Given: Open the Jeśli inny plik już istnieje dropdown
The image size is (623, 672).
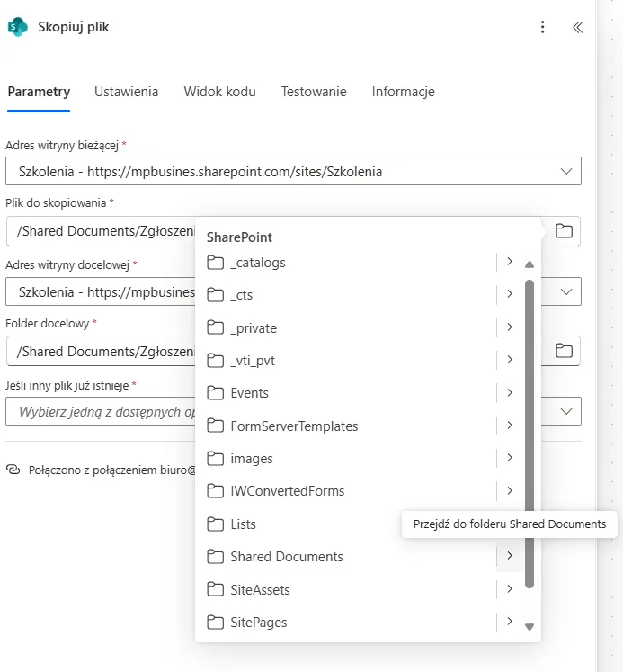Looking at the screenshot, I should (x=566, y=411).
